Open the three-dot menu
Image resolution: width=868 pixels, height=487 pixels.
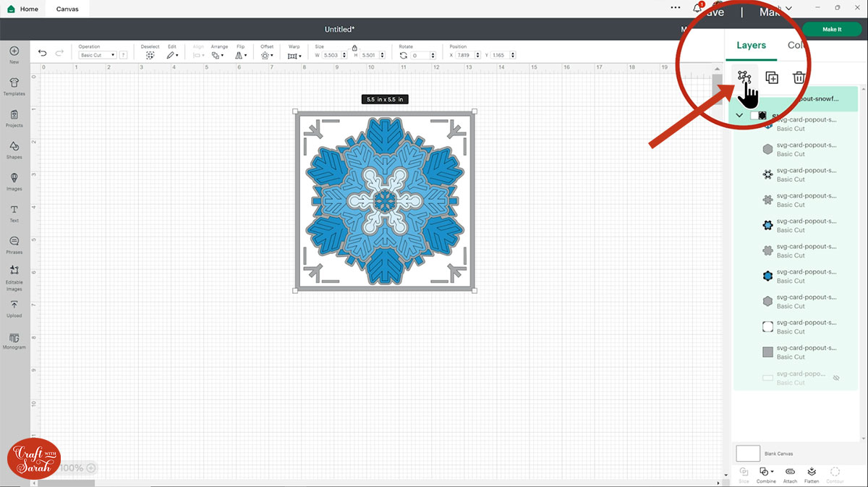(x=676, y=8)
